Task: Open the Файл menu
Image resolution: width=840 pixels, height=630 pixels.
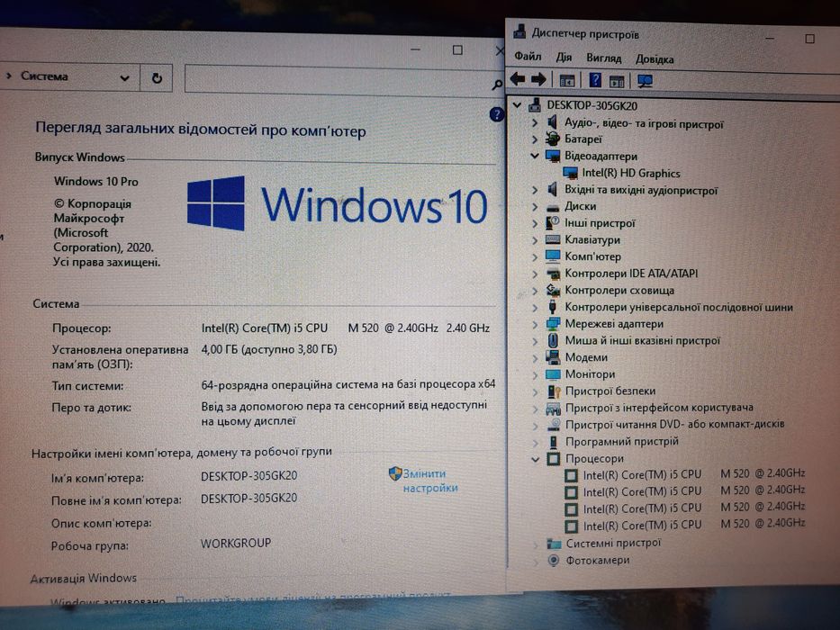Action: click(528, 56)
